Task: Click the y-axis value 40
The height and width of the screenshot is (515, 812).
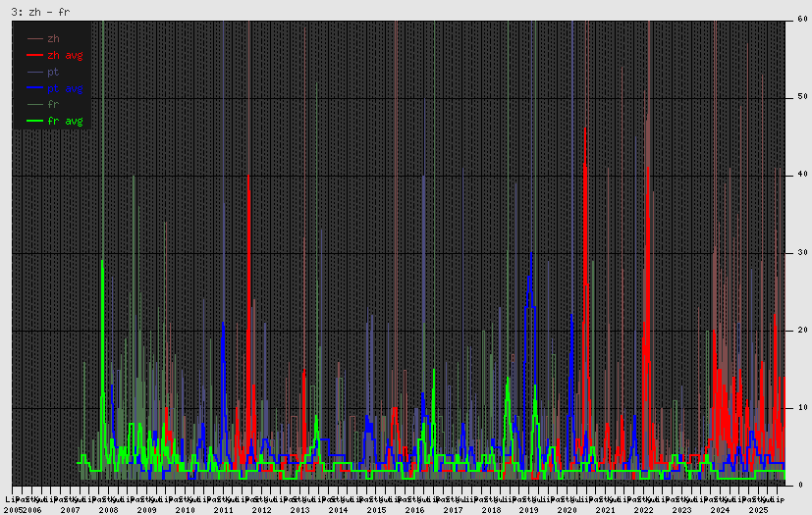Action: coord(803,175)
